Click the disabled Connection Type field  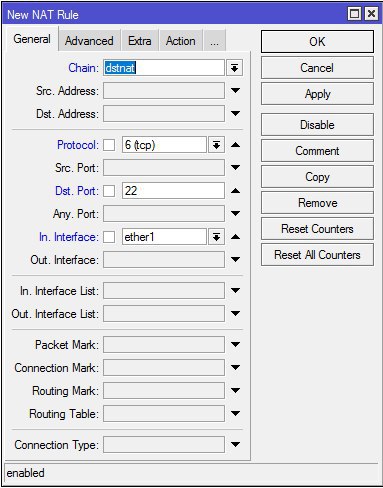164,445
